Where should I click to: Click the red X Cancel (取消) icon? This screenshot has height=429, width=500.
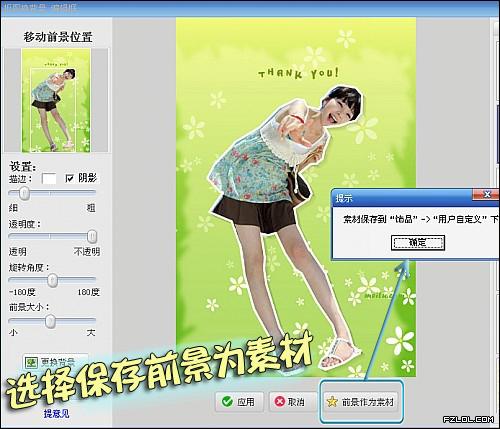[279, 401]
